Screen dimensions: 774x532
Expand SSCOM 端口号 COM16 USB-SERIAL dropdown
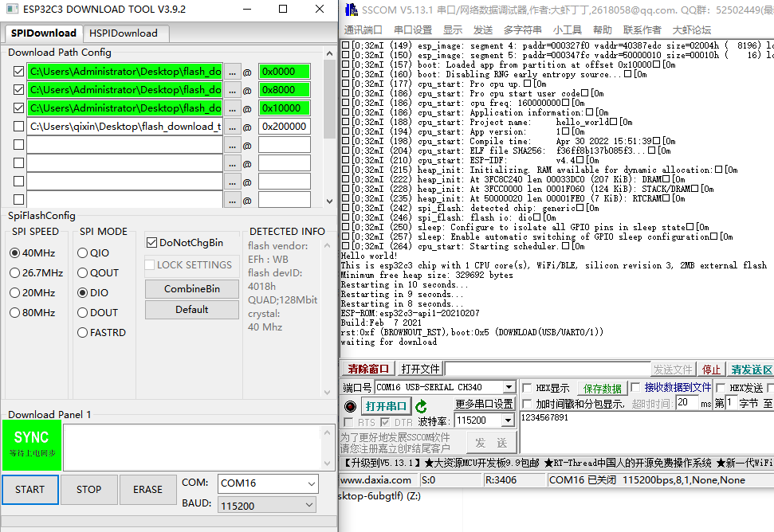click(509, 387)
